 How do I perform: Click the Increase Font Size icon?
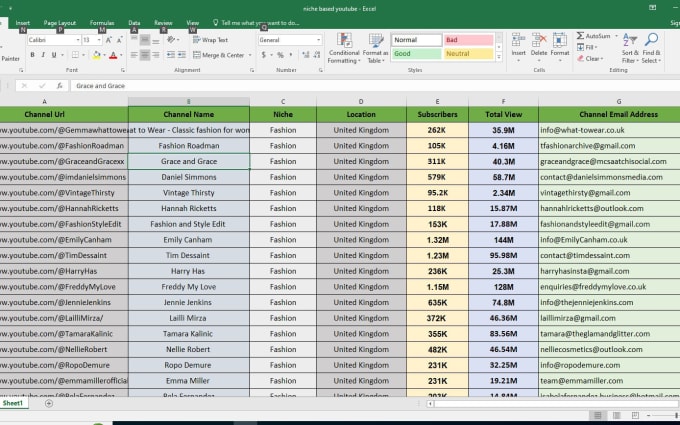click(109, 40)
